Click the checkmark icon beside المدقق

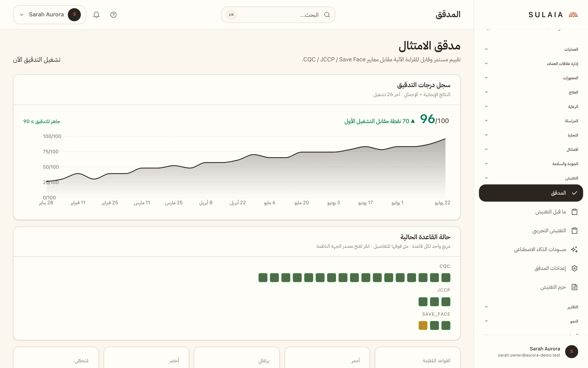click(x=574, y=193)
